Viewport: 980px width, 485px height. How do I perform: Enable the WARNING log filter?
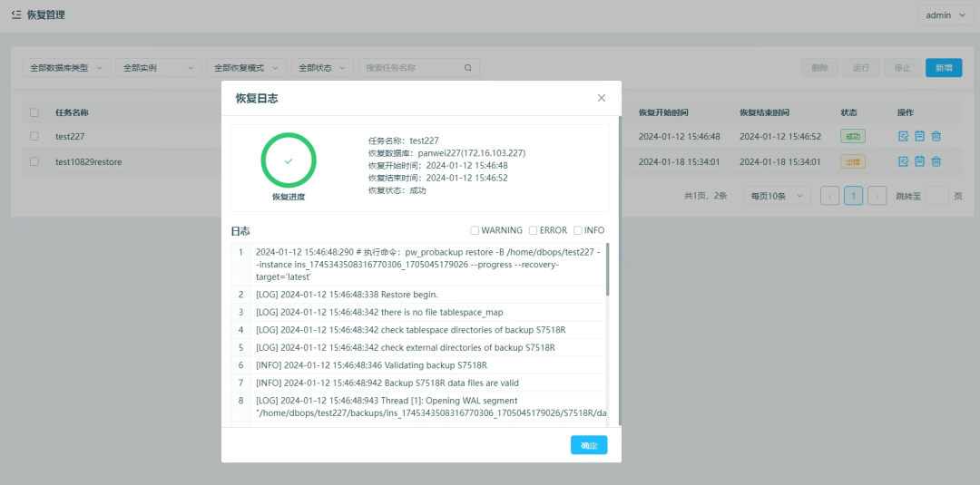click(x=475, y=230)
